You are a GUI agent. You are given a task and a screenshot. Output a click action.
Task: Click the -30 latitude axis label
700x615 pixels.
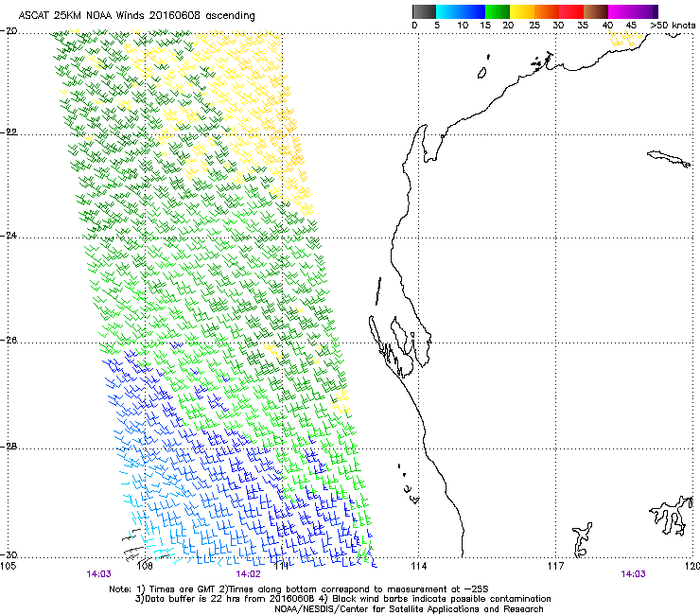tap(9, 554)
